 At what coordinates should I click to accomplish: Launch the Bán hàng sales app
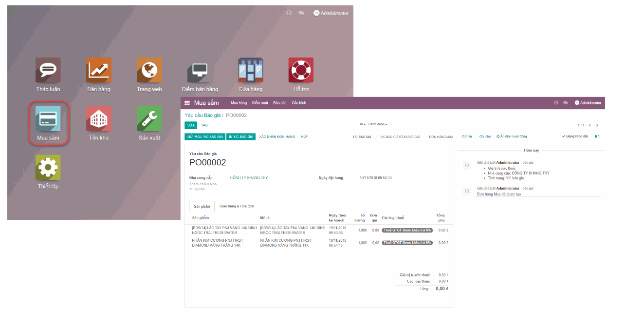pyautogui.click(x=98, y=70)
